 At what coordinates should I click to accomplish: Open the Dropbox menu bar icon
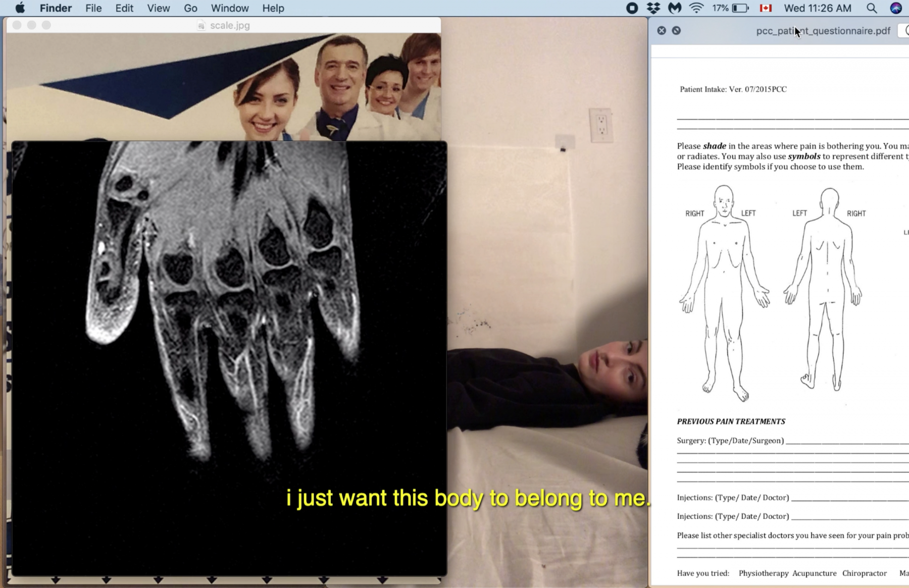[x=653, y=8]
